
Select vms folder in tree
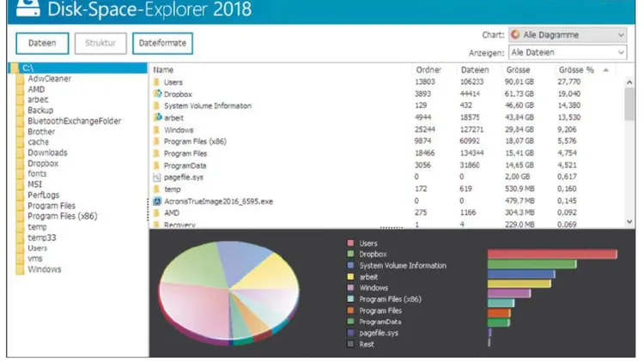click(x=35, y=258)
